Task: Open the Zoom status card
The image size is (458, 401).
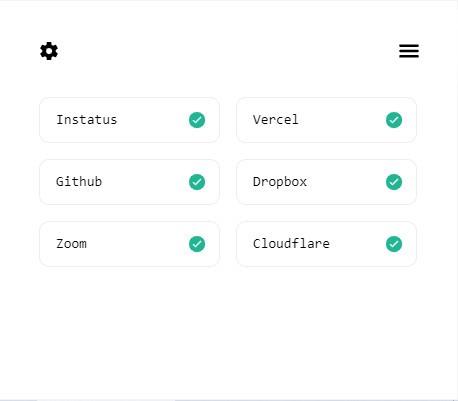Action: (129, 244)
